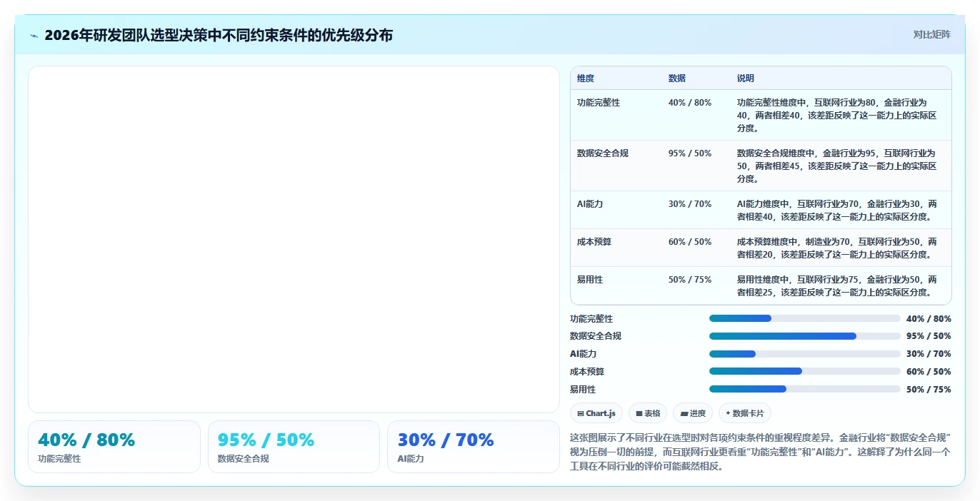
Task: Click 易用性 in the table's 维度 column
Action: click(590, 280)
